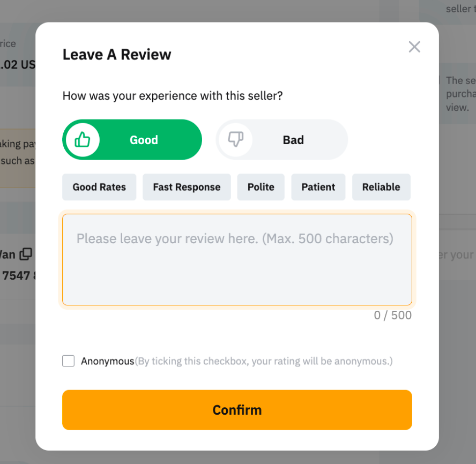This screenshot has height=464, width=476.
Task: Select the Good rating label
Action: tap(144, 140)
